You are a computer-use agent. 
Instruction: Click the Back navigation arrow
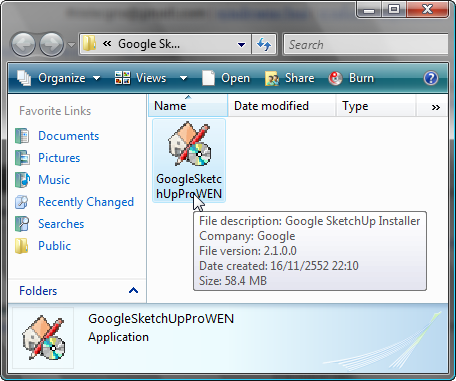pos(23,44)
